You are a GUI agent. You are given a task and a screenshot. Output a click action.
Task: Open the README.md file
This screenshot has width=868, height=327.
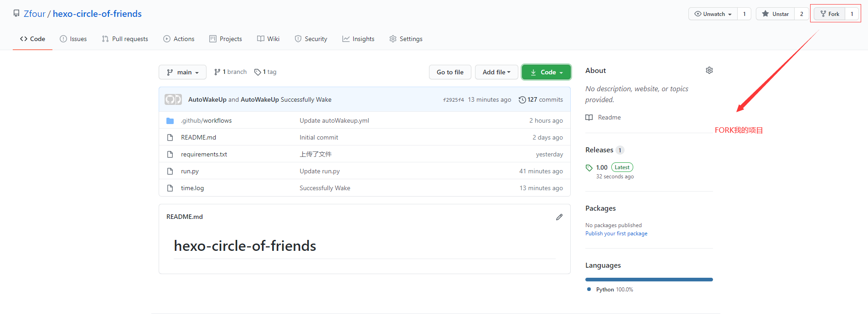coord(198,137)
